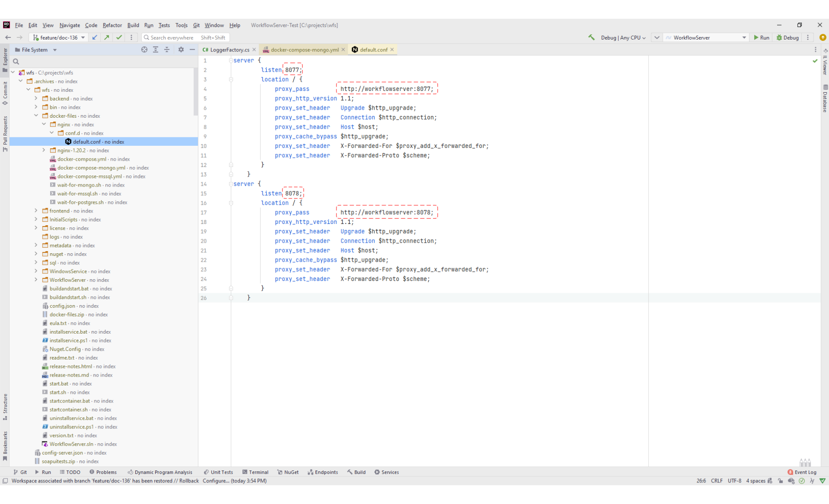Screen dimensions: 829x504
Task: Click the status bar window toggle icon
Action: tap(5, 481)
